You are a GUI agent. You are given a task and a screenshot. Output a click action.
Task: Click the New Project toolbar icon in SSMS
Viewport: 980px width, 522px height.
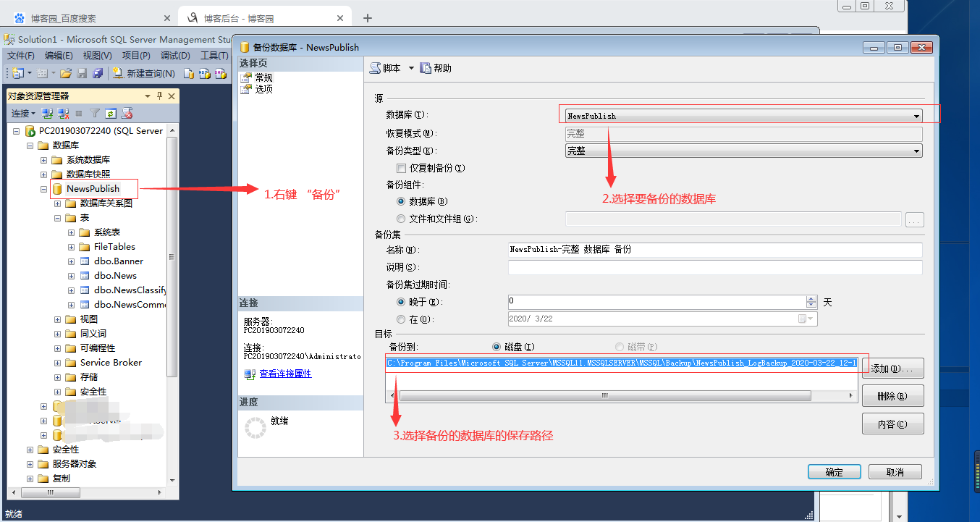(17, 73)
